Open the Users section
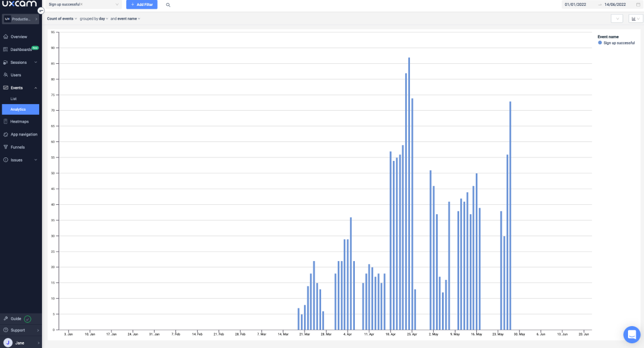This screenshot has height=348, width=644. coord(17,75)
